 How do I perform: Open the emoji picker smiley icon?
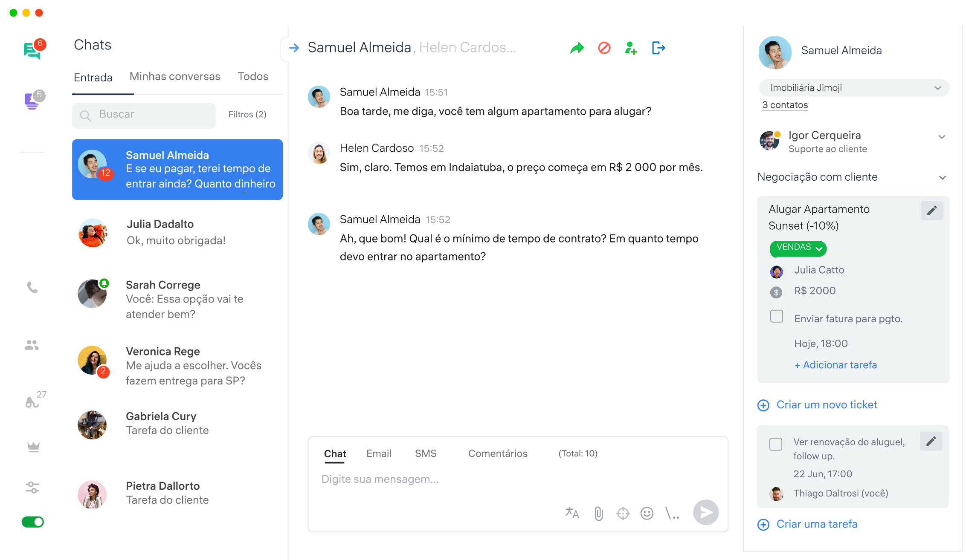point(647,514)
